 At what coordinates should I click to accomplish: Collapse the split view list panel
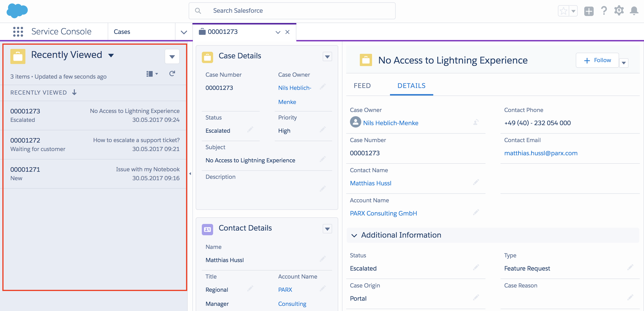coord(190,174)
